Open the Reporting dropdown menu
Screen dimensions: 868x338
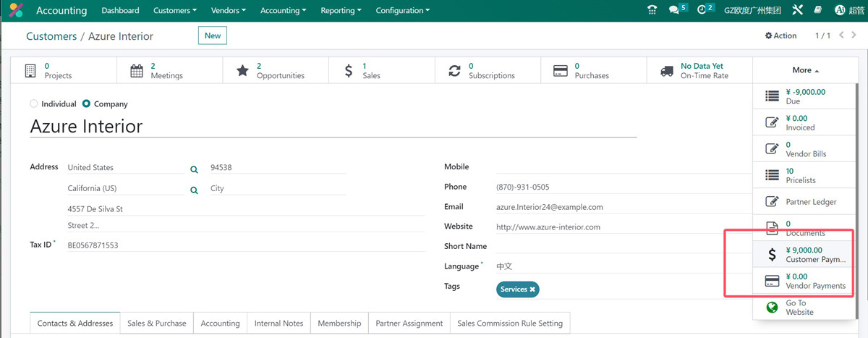341,10
